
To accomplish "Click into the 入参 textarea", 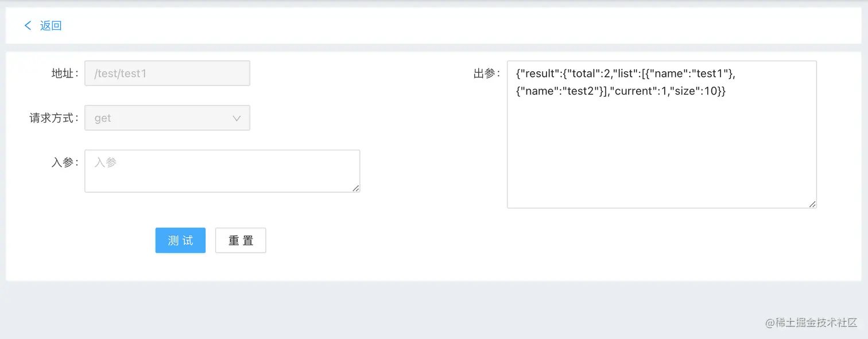I will tap(222, 171).
